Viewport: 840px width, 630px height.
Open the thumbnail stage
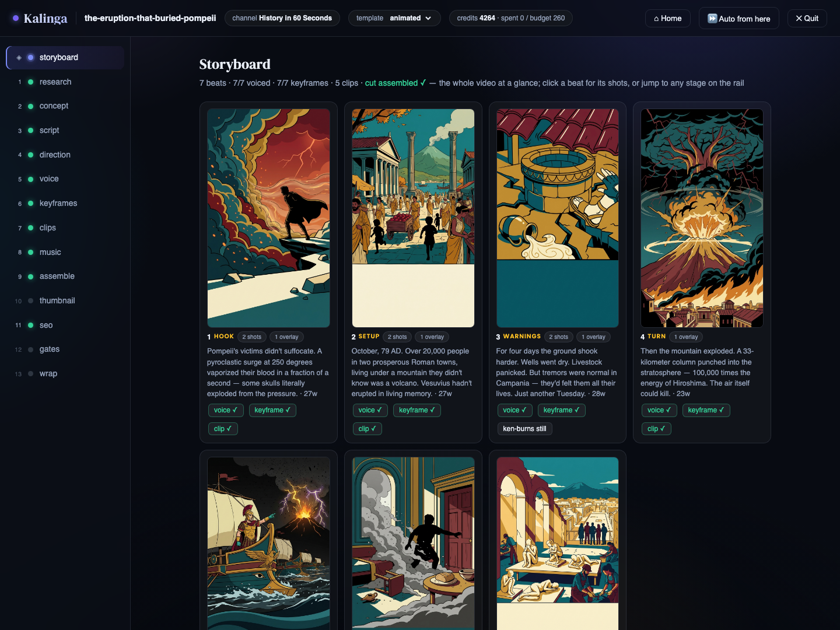tap(65, 301)
